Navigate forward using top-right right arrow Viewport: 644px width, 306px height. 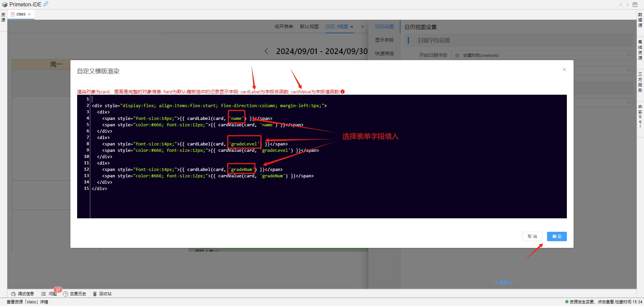tap(628, 4)
